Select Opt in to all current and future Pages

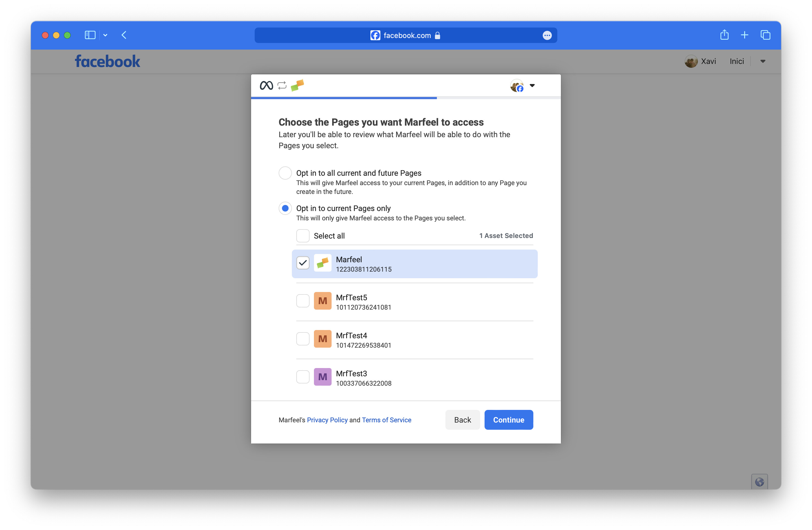pyautogui.click(x=285, y=173)
